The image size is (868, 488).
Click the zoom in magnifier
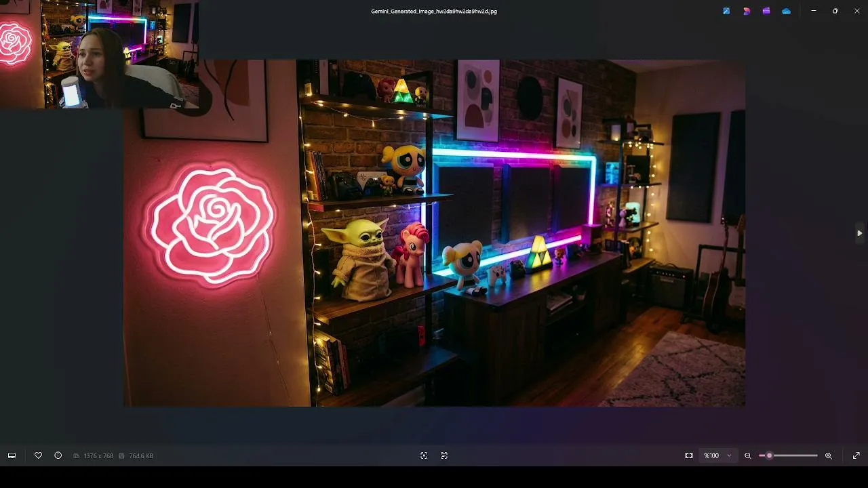click(829, 455)
